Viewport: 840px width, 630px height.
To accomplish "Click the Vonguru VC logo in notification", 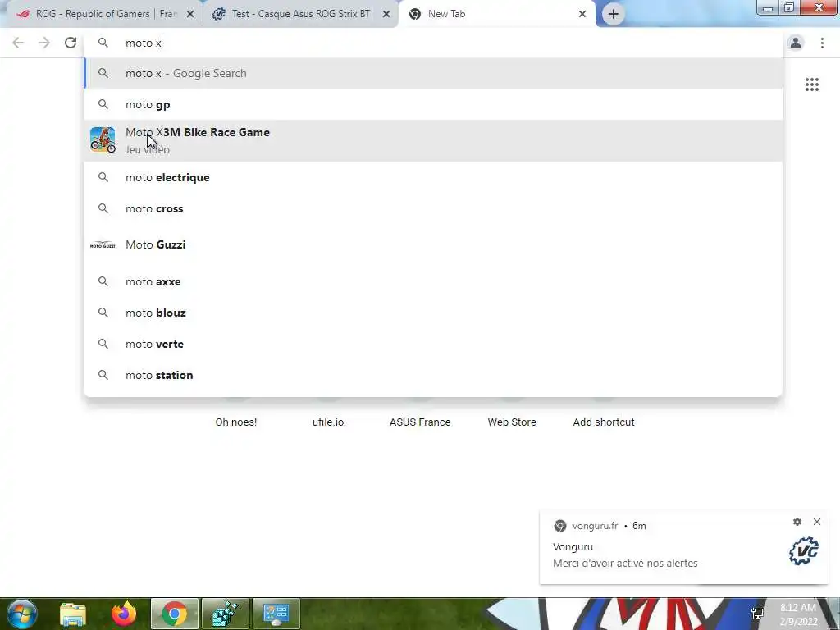I will tap(804, 550).
